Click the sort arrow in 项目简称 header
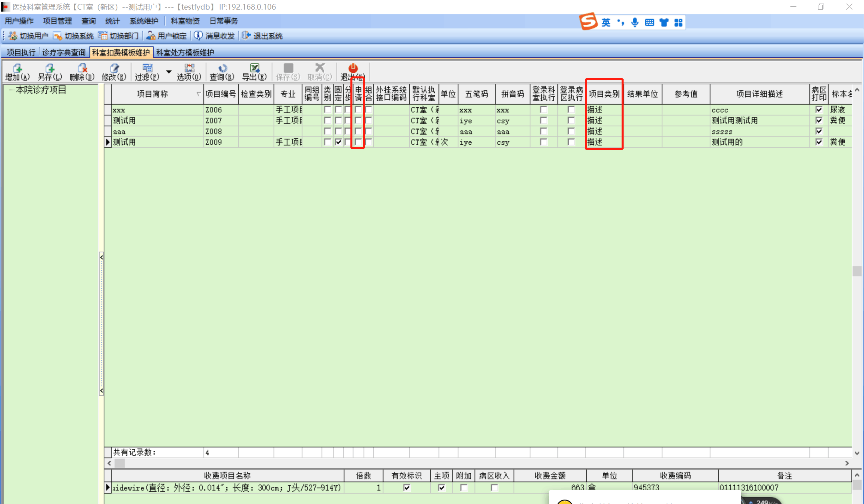 point(198,94)
